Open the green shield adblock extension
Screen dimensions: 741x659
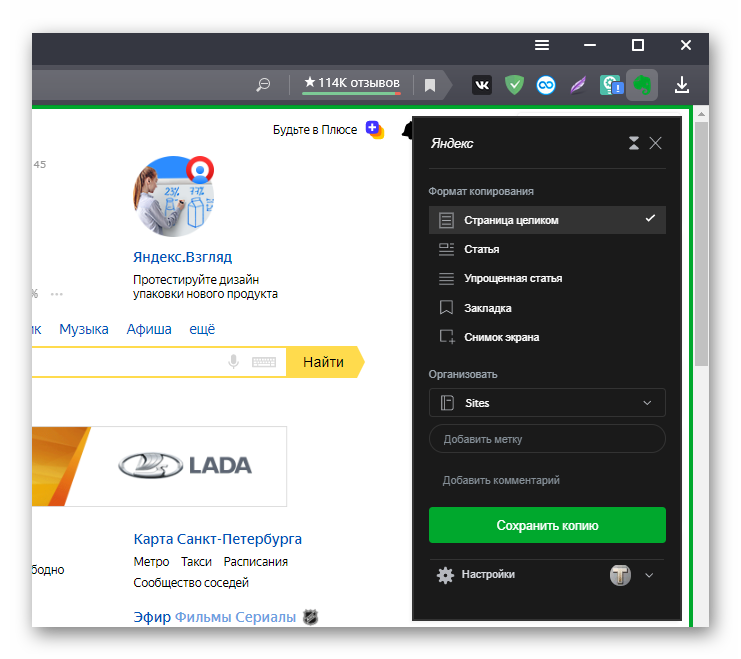tap(514, 85)
